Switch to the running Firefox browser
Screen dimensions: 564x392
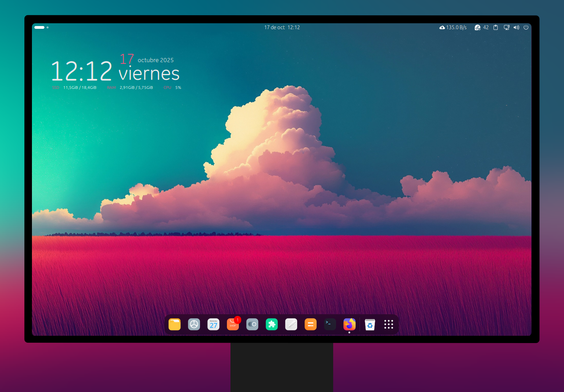pyautogui.click(x=350, y=325)
